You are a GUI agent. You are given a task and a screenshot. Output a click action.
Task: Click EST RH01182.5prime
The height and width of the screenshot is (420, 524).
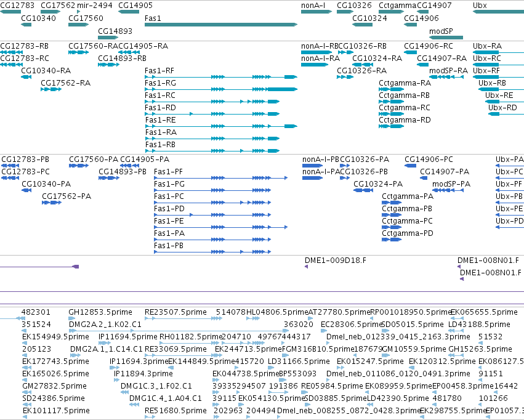191,337
